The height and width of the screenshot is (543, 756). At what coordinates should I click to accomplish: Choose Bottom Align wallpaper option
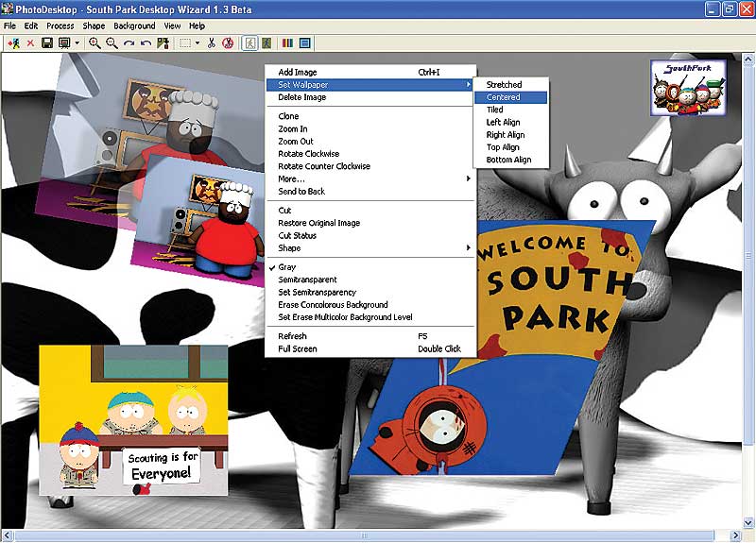(x=511, y=160)
